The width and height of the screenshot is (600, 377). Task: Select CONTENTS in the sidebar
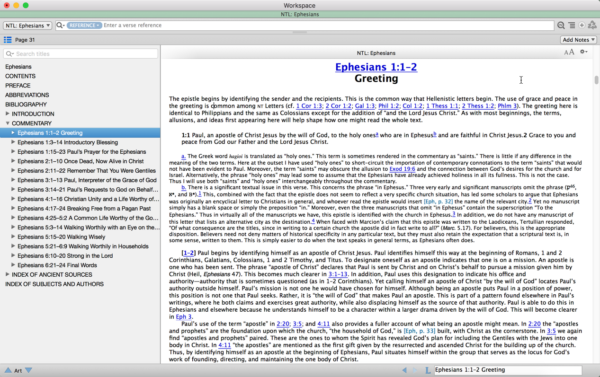pyautogui.click(x=20, y=76)
